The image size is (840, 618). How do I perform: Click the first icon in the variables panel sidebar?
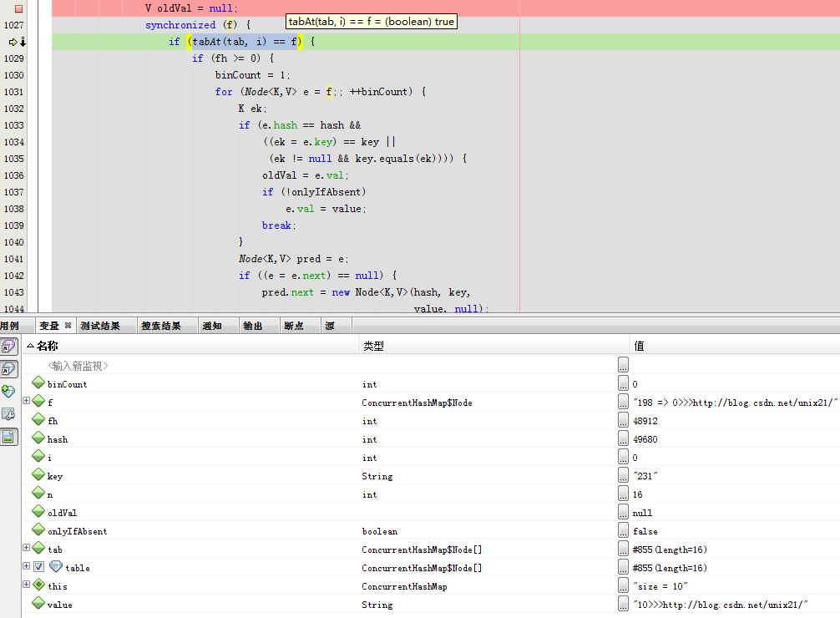point(9,347)
